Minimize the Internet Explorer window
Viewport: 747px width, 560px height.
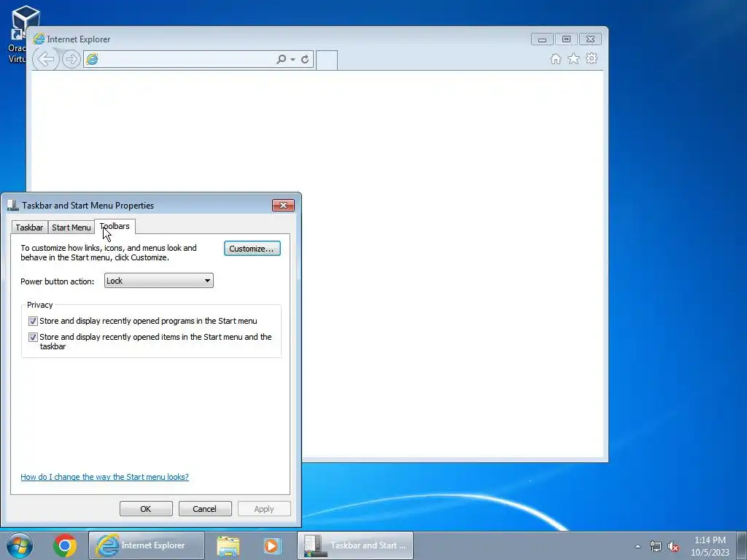point(542,39)
